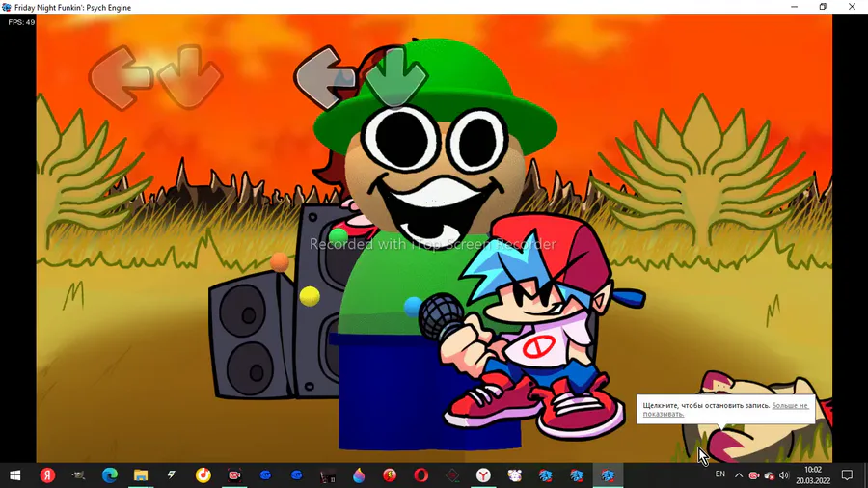868x488 pixels.
Task: Open the volume control in the tray
Action: pos(784,475)
